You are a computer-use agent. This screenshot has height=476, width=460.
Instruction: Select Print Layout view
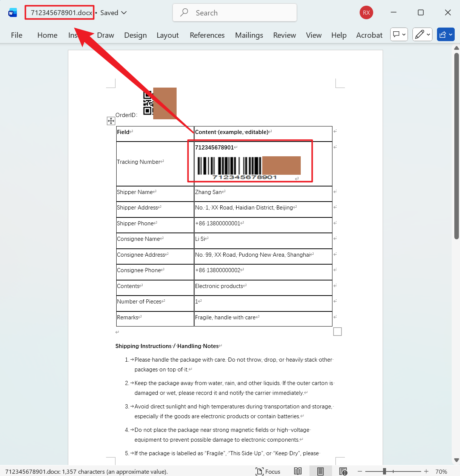coord(320,471)
